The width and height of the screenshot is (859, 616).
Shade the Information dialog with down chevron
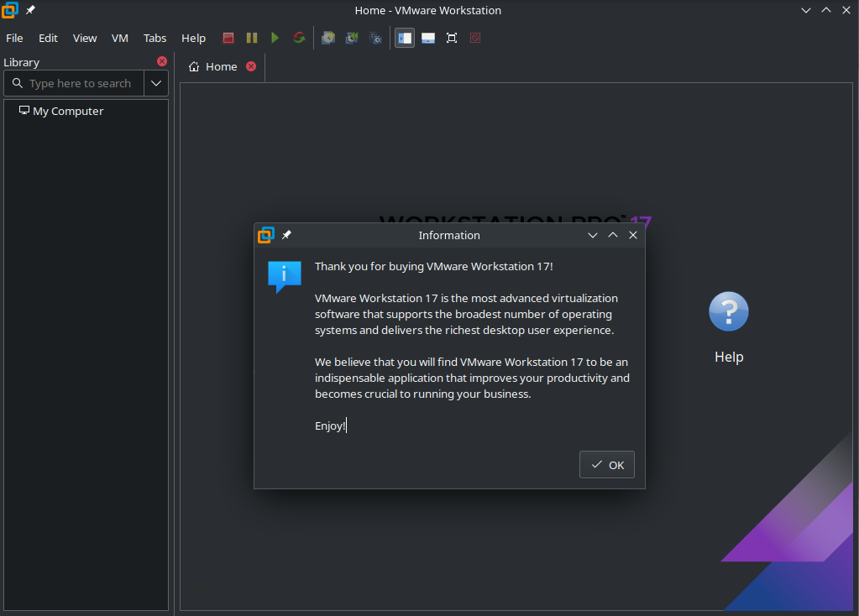(x=593, y=236)
